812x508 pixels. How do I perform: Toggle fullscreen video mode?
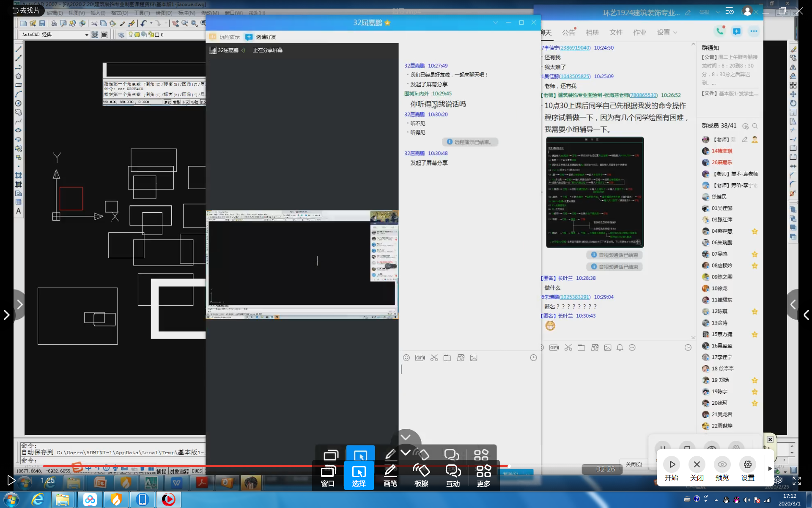pyautogui.click(x=797, y=480)
